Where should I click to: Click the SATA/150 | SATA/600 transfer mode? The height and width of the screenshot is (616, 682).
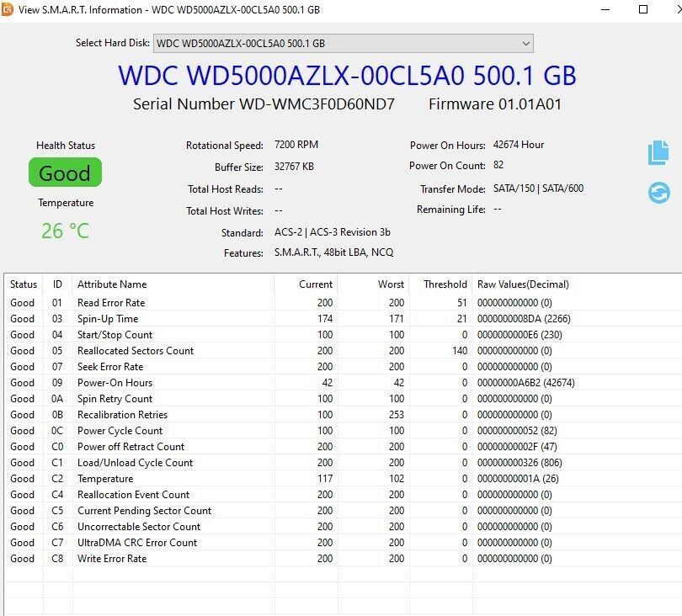click(x=539, y=189)
